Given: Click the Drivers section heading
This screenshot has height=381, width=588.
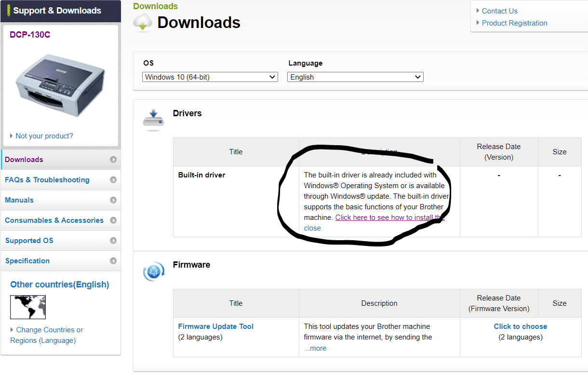Looking at the screenshot, I should click(x=187, y=113).
